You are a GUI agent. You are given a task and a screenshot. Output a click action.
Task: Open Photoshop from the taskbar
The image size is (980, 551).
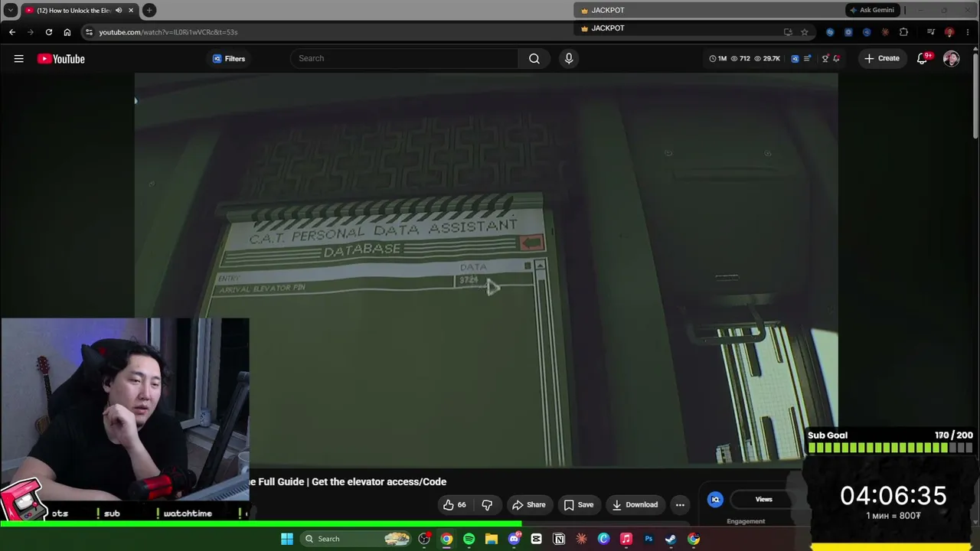click(x=648, y=539)
